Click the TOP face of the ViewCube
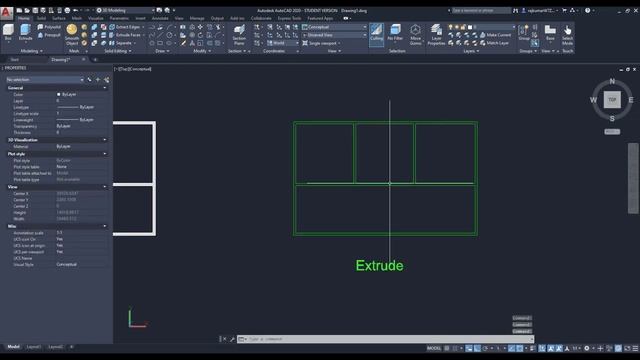This screenshot has height=360, width=640. click(612, 100)
